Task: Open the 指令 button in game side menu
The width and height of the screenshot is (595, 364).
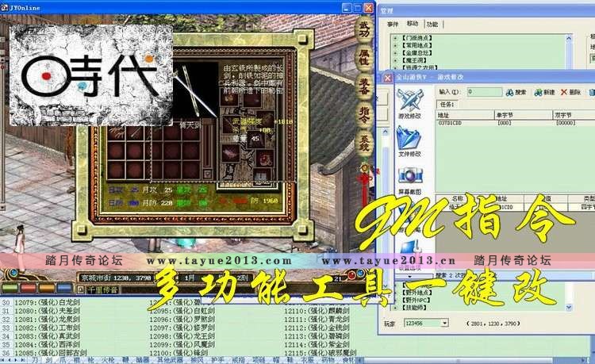Action: 364,114
